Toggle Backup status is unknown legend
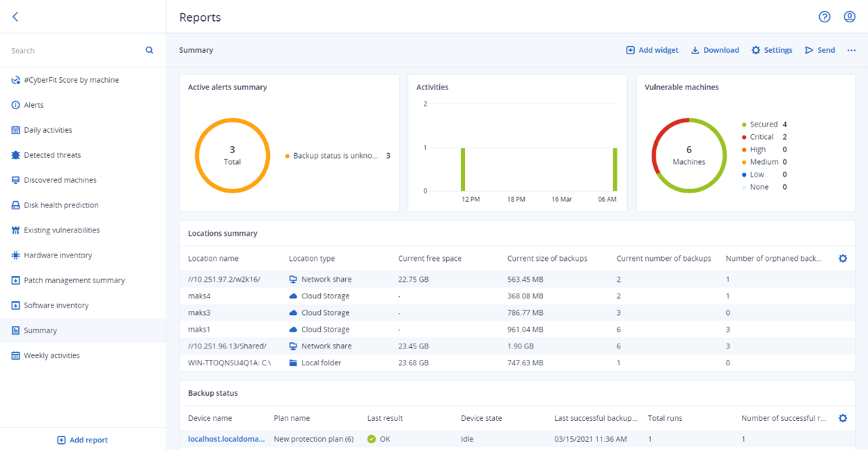The height and width of the screenshot is (450, 868). coord(334,156)
